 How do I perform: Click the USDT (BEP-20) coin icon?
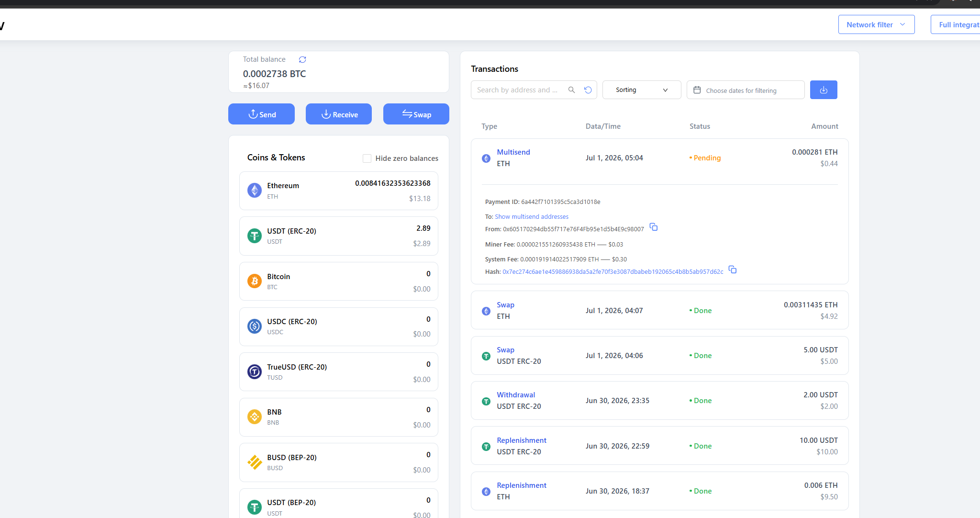coord(255,507)
